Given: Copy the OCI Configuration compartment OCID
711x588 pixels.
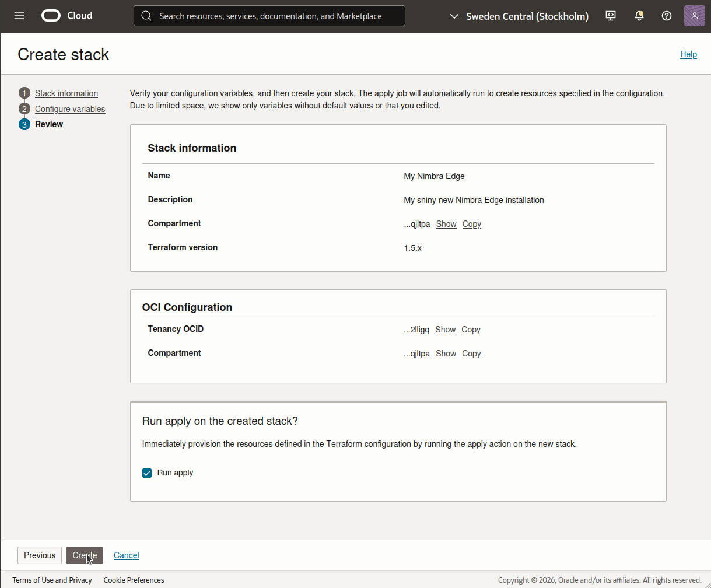Looking at the screenshot, I should [471, 353].
